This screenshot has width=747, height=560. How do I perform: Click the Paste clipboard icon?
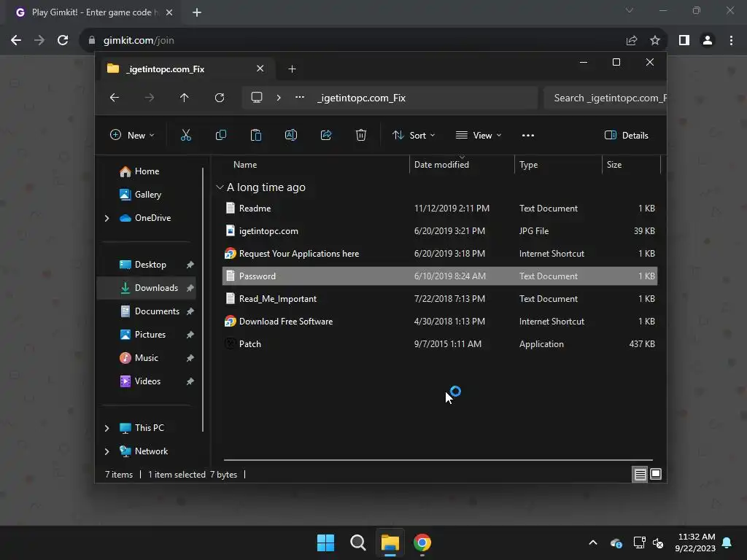point(256,135)
